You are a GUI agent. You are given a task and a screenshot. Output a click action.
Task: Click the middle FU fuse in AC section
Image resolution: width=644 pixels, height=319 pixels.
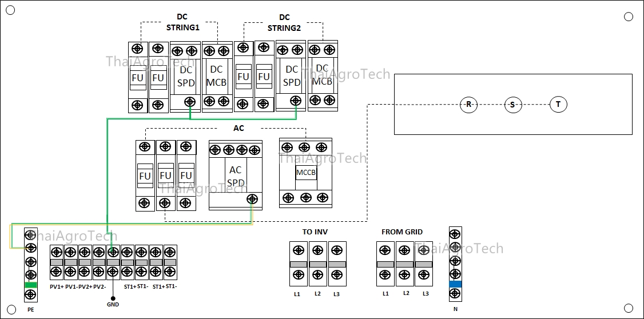click(x=165, y=176)
